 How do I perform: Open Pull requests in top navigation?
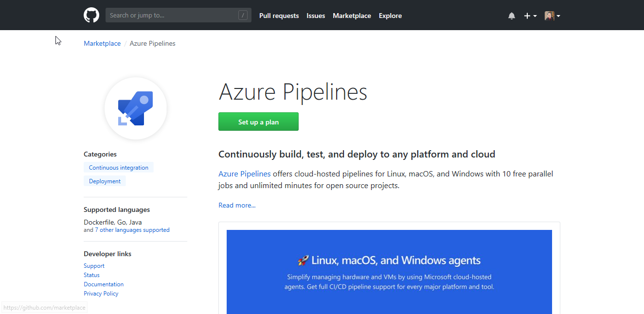pyautogui.click(x=279, y=16)
